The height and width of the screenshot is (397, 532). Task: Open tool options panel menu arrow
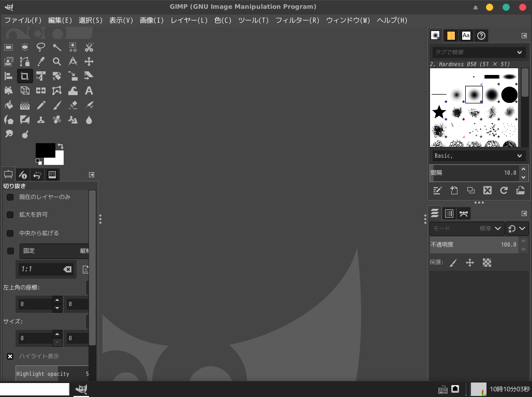pyautogui.click(x=92, y=175)
